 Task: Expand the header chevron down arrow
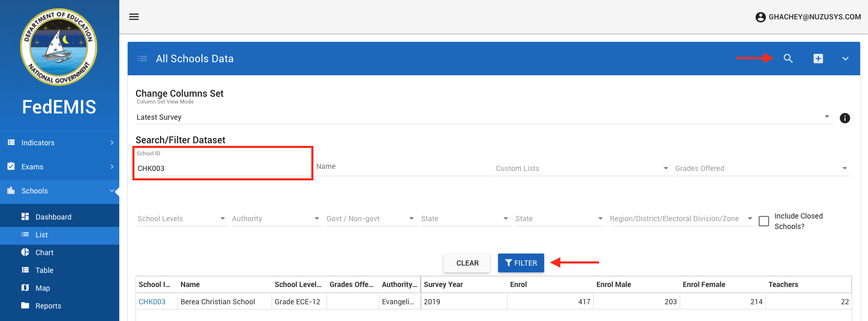(x=845, y=59)
